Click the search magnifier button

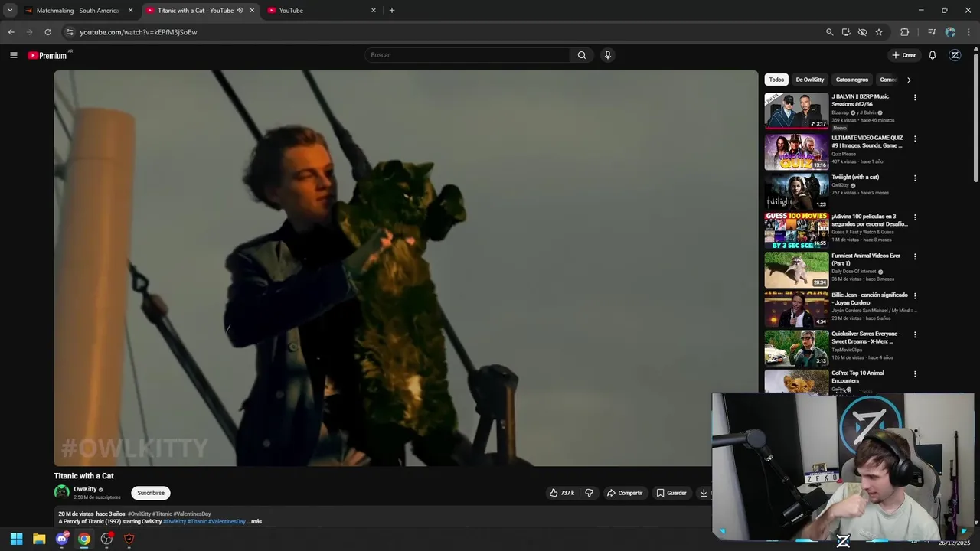tap(582, 55)
